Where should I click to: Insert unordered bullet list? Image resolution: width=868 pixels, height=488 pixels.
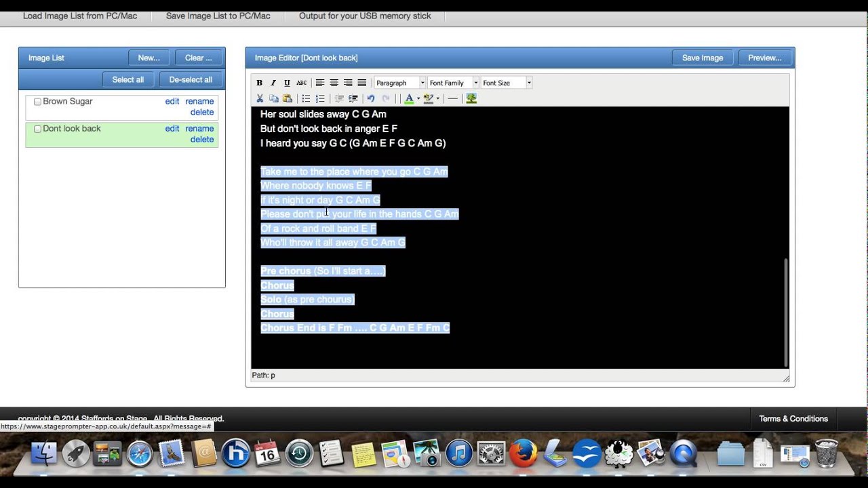(306, 98)
